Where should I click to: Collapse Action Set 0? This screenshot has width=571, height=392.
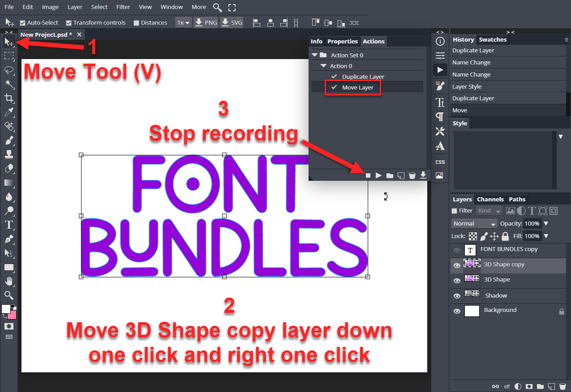pyautogui.click(x=315, y=55)
